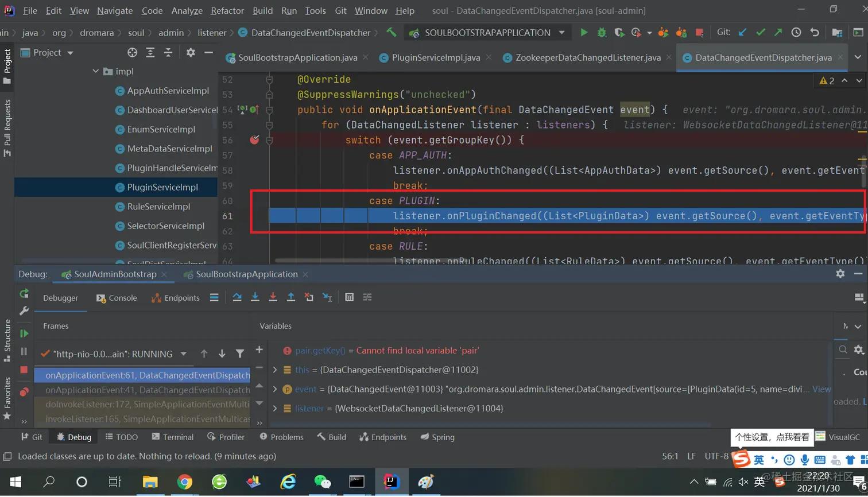Step out with the blue up arrow
Viewport: 868px width, 497px height.
[291, 297]
